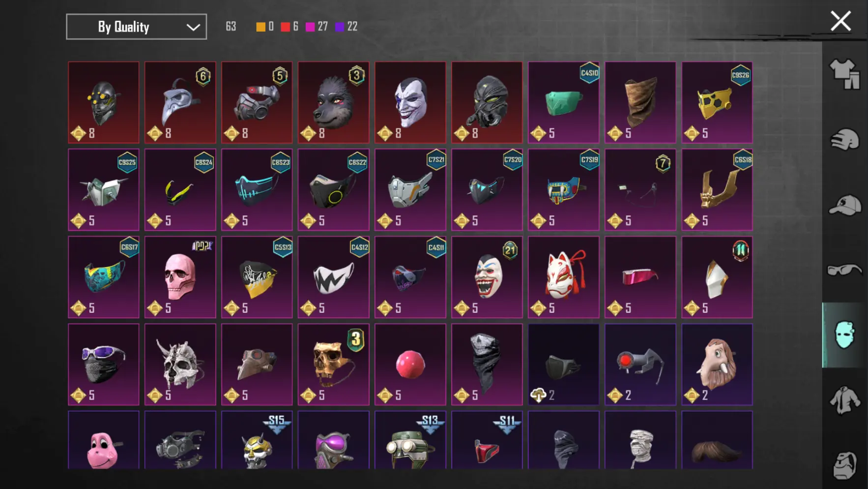Select the face mask category icon
The image size is (868, 489).
845,335
